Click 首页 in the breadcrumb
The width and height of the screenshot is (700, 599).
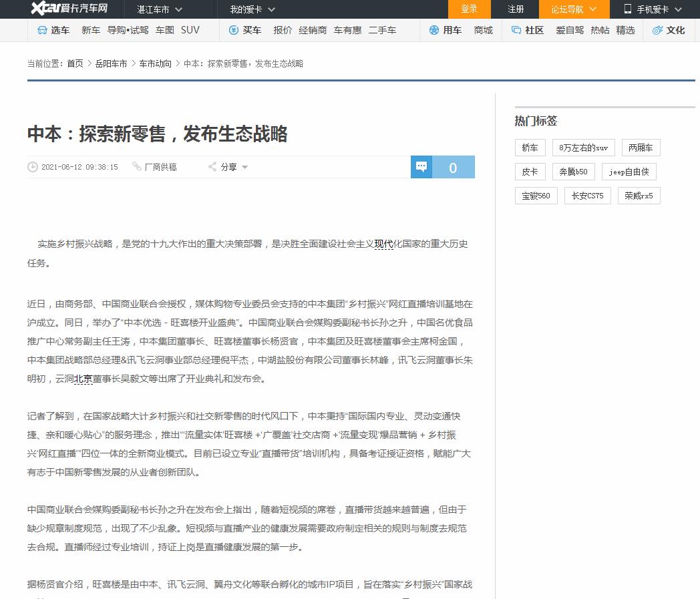coord(75,64)
